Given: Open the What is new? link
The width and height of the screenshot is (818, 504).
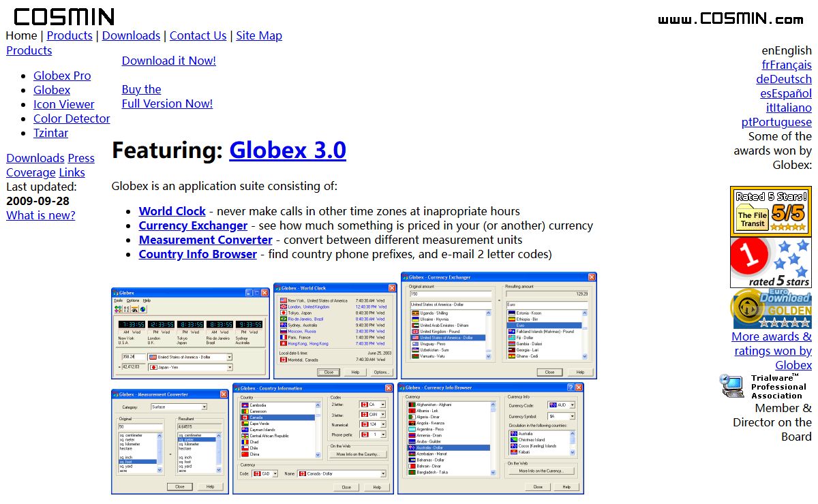Looking at the screenshot, I should click(x=41, y=215).
